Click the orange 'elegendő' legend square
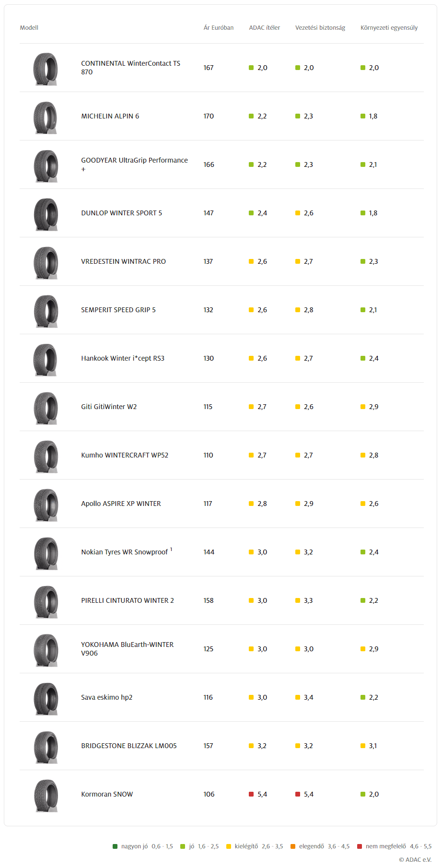442x868 pixels. (x=293, y=846)
